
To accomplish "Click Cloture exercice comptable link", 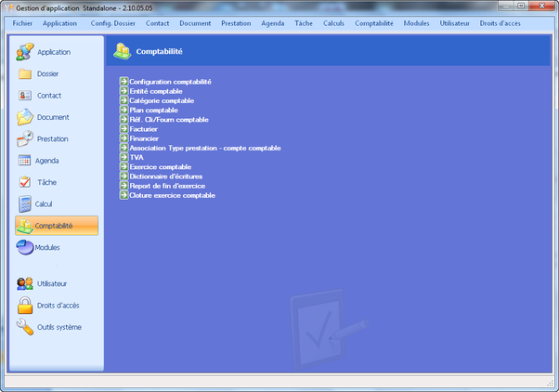I will (172, 196).
